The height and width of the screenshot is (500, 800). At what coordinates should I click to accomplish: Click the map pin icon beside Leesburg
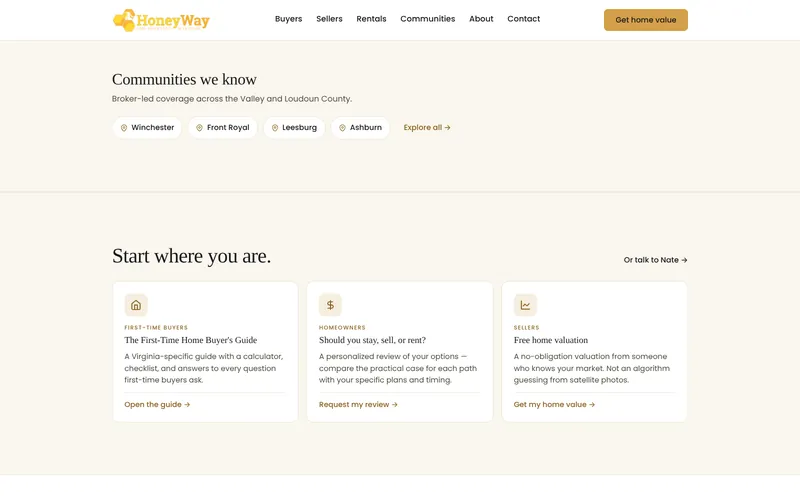tap(274, 128)
